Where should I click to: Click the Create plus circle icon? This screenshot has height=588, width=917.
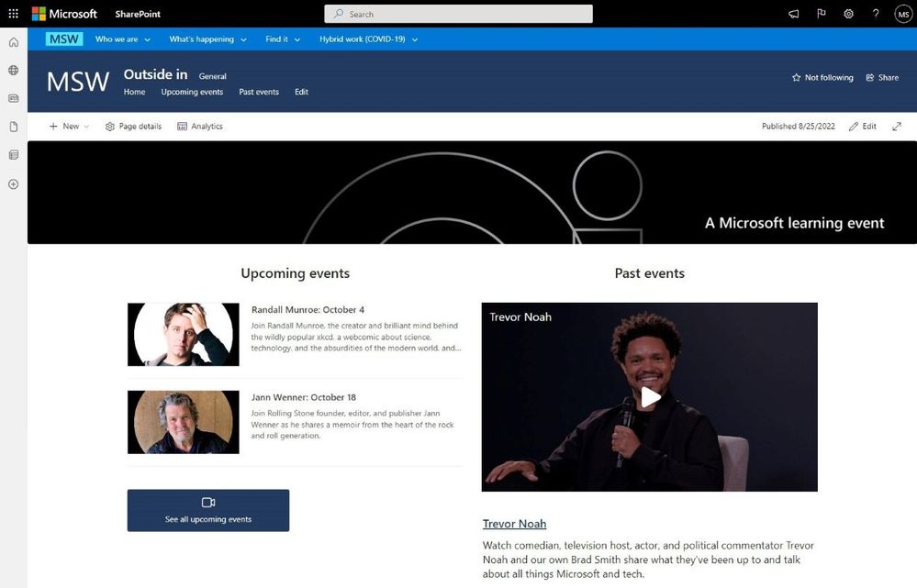point(14,184)
